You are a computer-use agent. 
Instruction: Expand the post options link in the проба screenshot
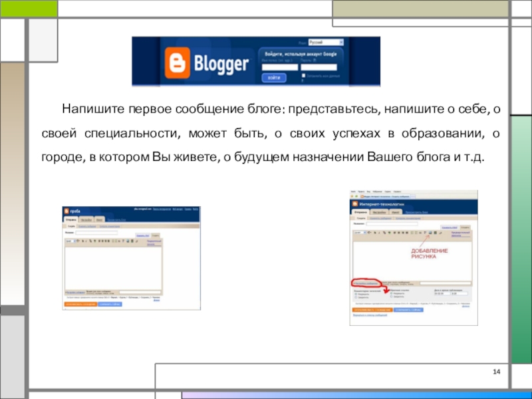click(x=75, y=293)
